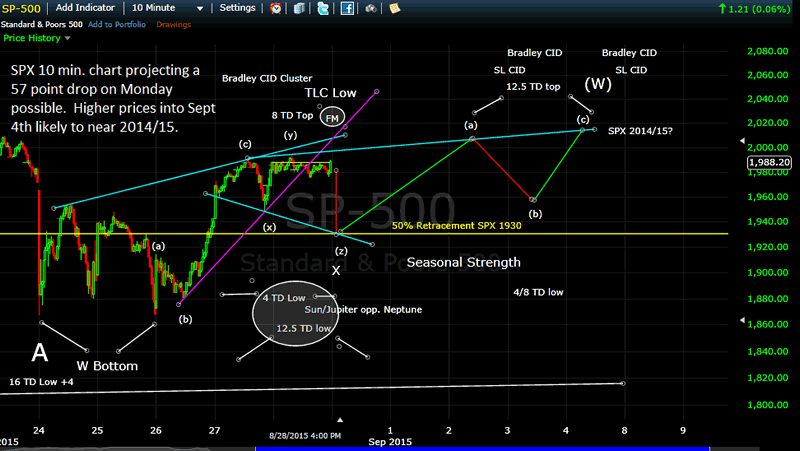Viewport: 800px width, 451px height.
Task: Select the 'TLC Low' annotation
Action: point(331,93)
